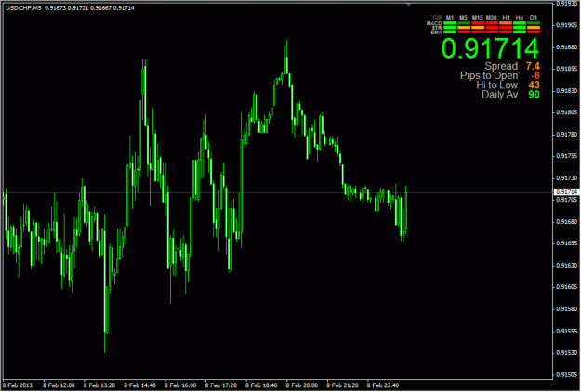Click the 0.91755 price axis label
The image size is (581, 392).
click(567, 156)
